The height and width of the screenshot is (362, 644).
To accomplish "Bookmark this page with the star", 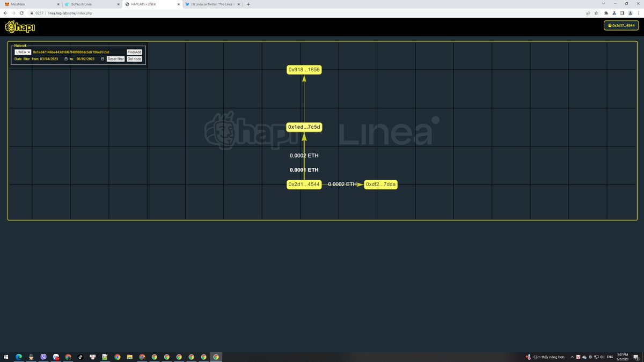I will [596, 13].
